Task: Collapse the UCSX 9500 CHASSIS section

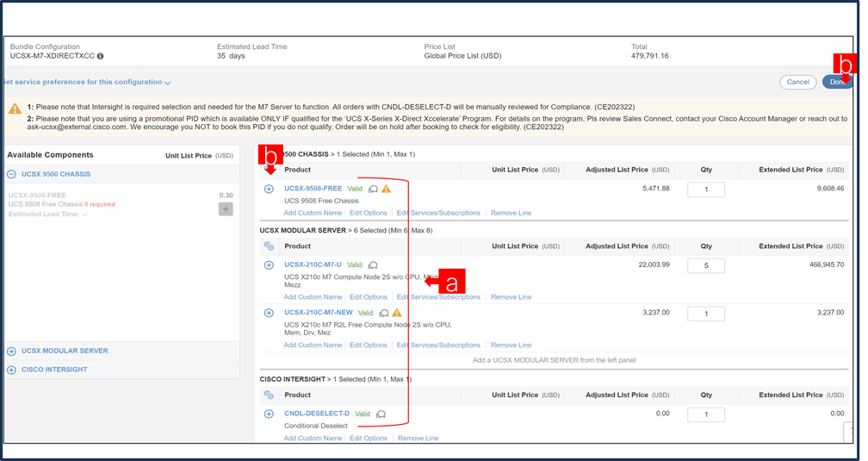Action: click(12, 174)
